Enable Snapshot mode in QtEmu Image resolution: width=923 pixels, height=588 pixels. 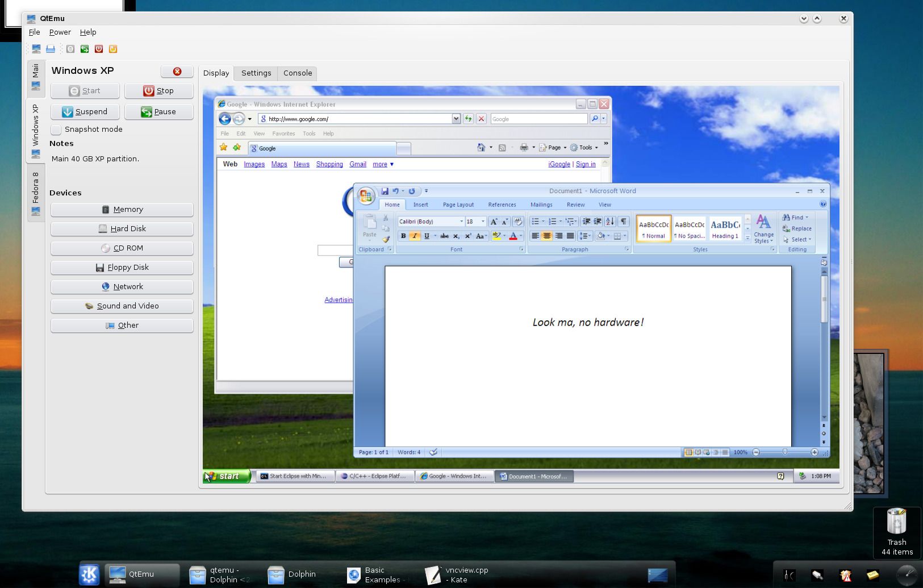click(x=56, y=130)
